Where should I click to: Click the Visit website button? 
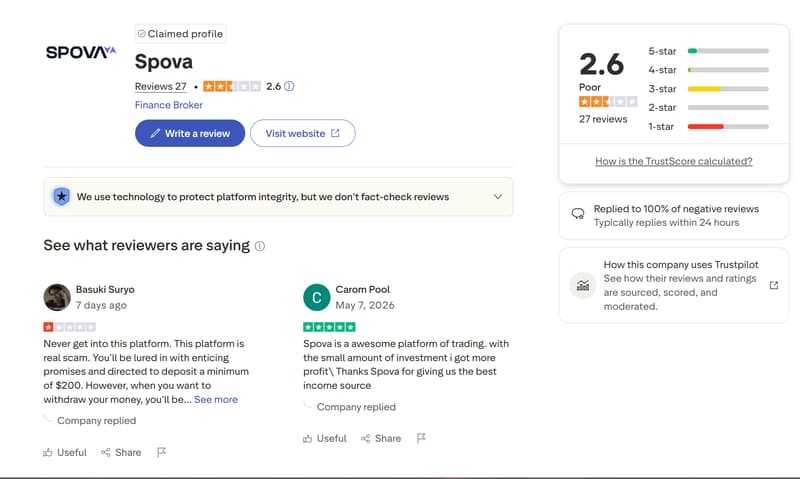click(303, 133)
